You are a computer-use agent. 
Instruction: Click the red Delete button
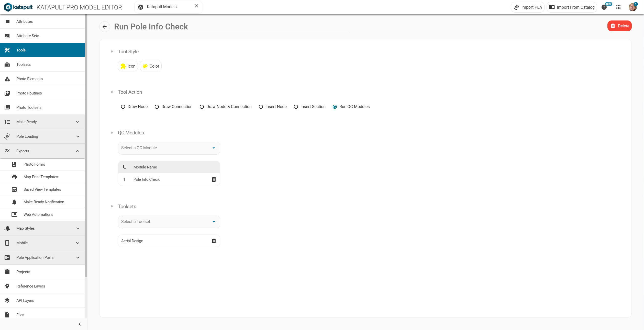click(619, 26)
